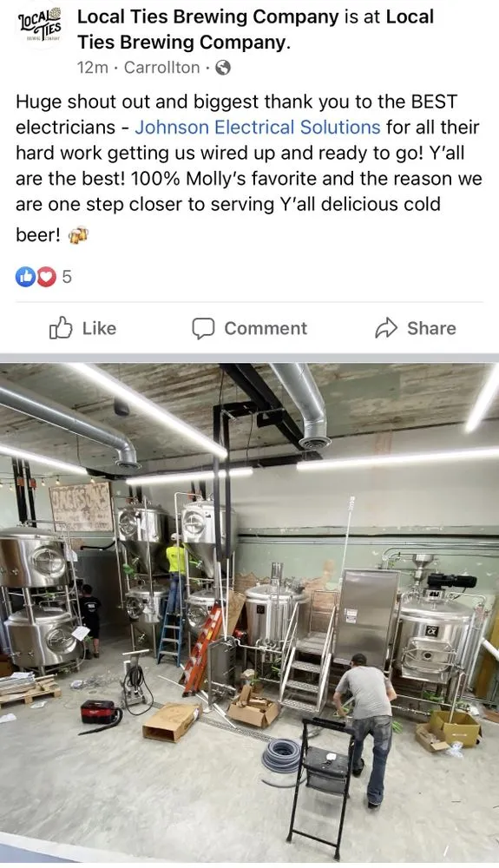Click the Carrollton location link
The width and height of the screenshot is (499, 868).
point(161,68)
